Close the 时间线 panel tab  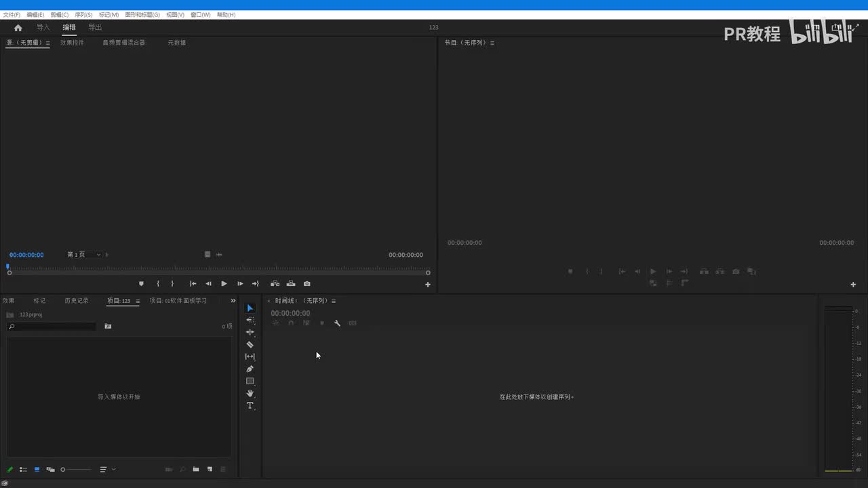click(269, 301)
